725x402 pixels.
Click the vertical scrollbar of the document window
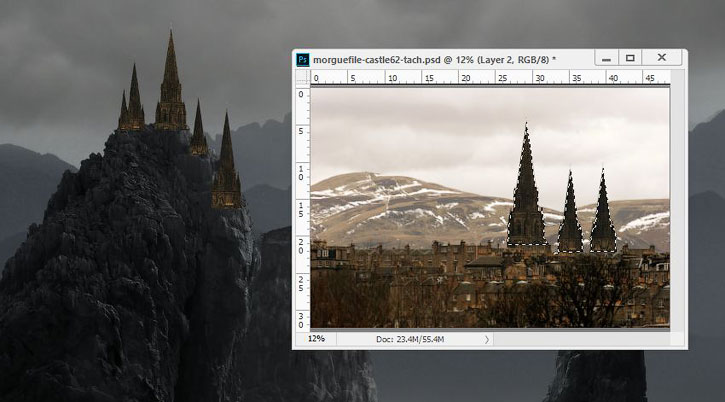tap(677, 201)
